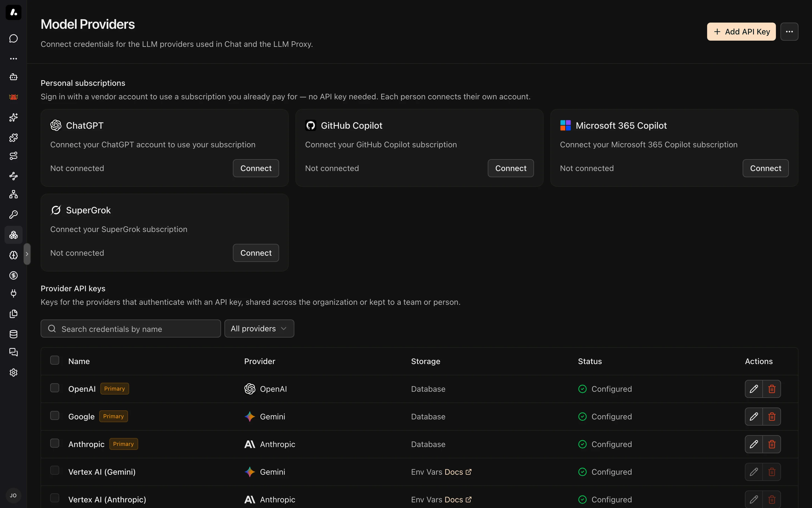The height and width of the screenshot is (508, 812).
Task: Check the Vertex AI (Anthropic) row checkbox
Action: 55,498
